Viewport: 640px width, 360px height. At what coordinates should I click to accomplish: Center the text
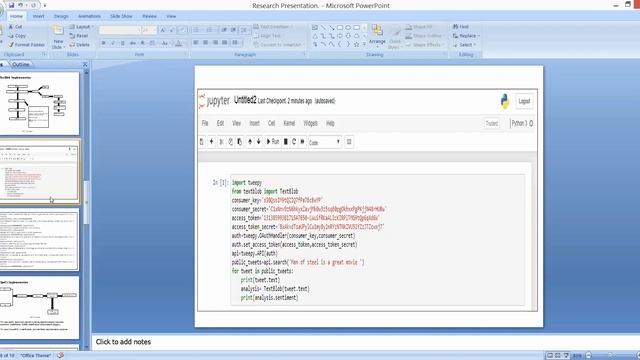coord(206,43)
